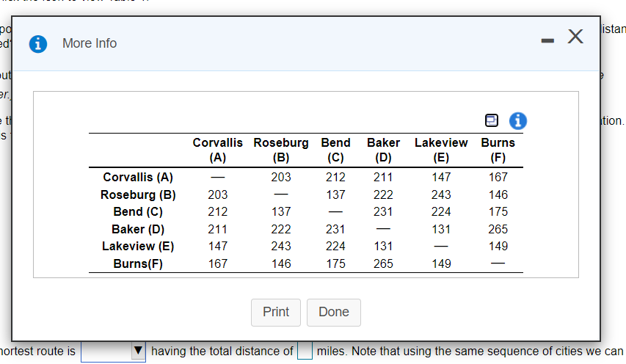This screenshot has width=626, height=364.
Task: Click 175 in the Bend (C) row
Action: [498, 211]
